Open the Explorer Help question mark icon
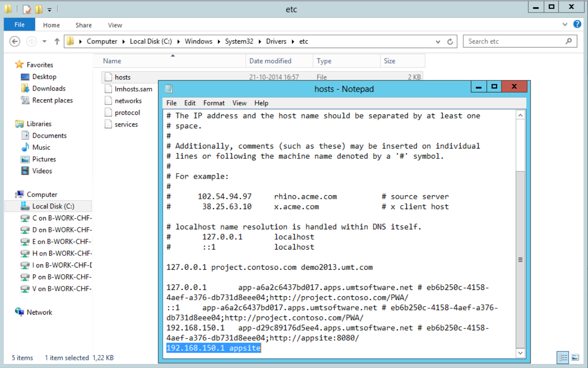Viewport: 588px width, 368px height. click(577, 24)
